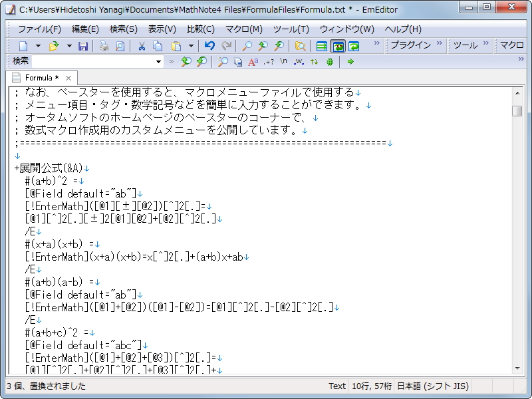The width and height of the screenshot is (532, 399).
Task: Open the 検索(S) menu
Action: point(124,29)
